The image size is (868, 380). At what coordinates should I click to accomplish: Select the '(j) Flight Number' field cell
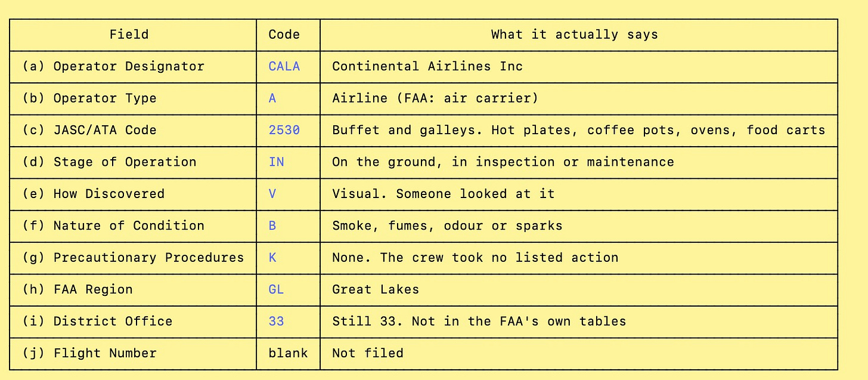pos(133,353)
